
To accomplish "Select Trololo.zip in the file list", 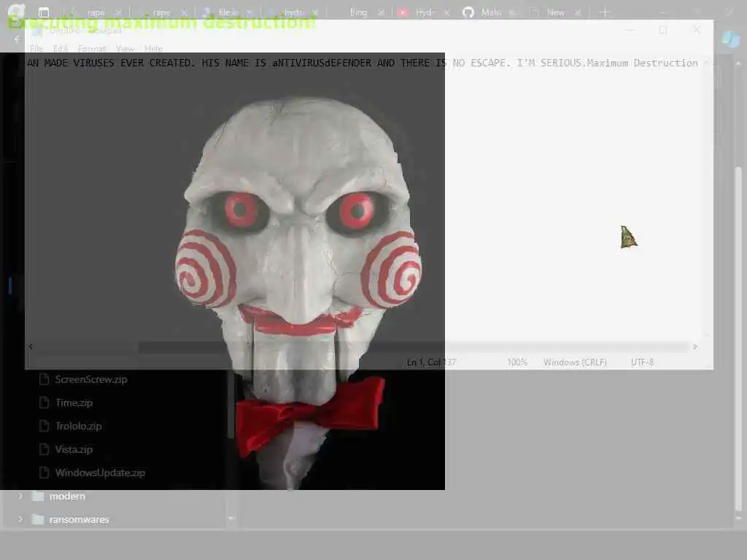I will click(79, 426).
